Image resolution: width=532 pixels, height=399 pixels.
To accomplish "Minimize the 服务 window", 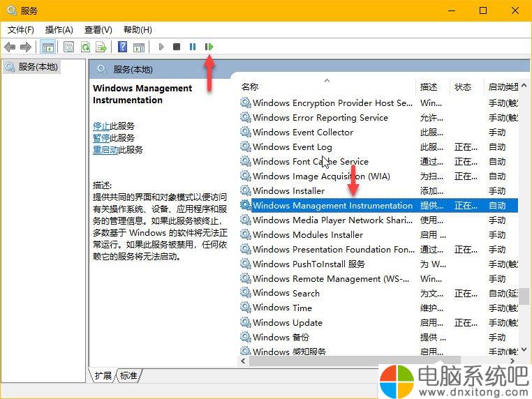I will point(452,10).
